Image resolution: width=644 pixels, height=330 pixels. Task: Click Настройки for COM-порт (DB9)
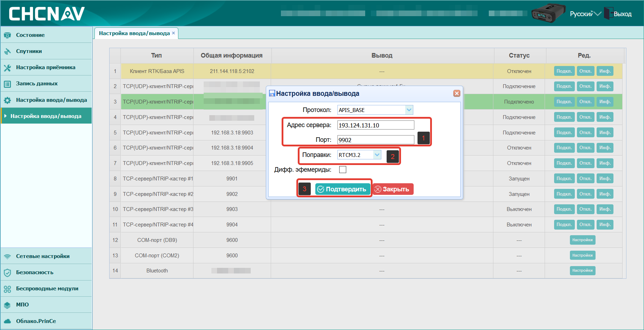pyautogui.click(x=583, y=240)
